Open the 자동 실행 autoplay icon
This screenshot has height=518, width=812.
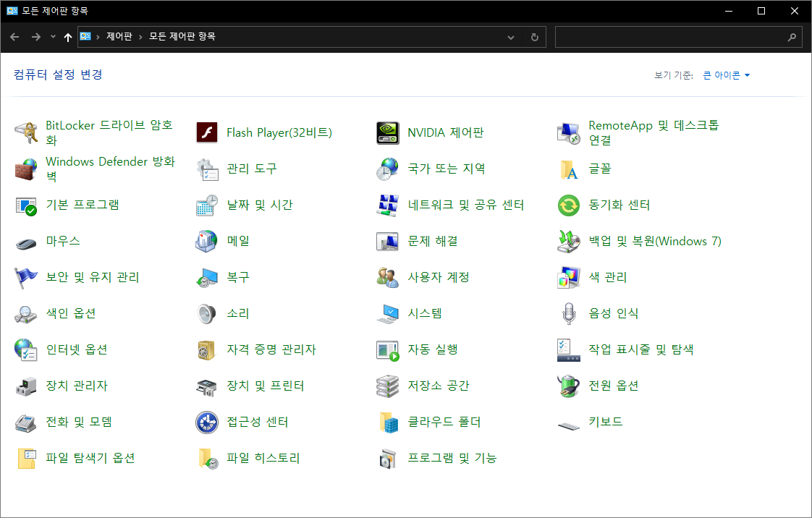[x=387, y=350]
